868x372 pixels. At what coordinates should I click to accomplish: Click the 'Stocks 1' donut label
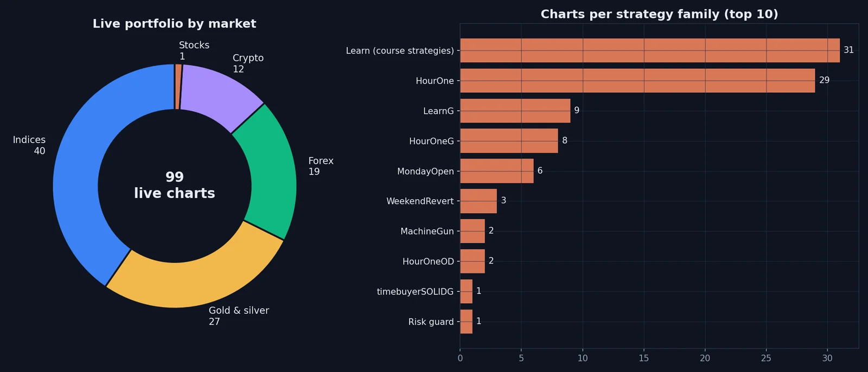point(194,50)
